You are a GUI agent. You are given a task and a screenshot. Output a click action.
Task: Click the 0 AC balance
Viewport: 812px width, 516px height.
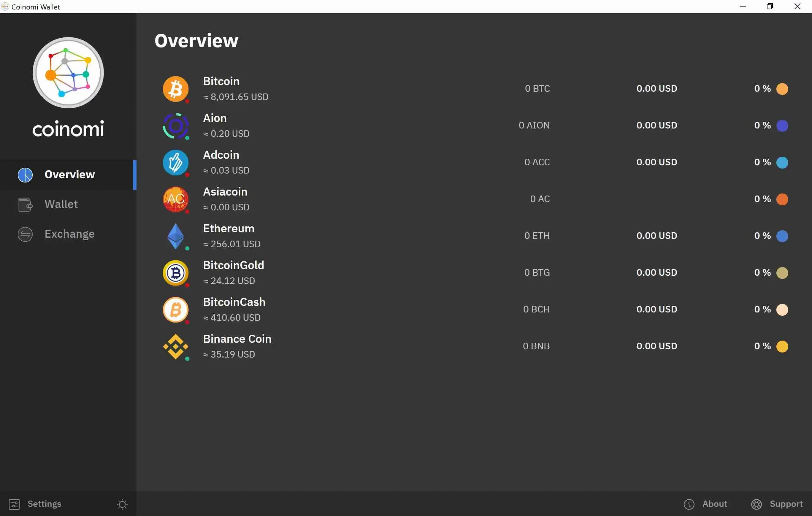(540, 199)
